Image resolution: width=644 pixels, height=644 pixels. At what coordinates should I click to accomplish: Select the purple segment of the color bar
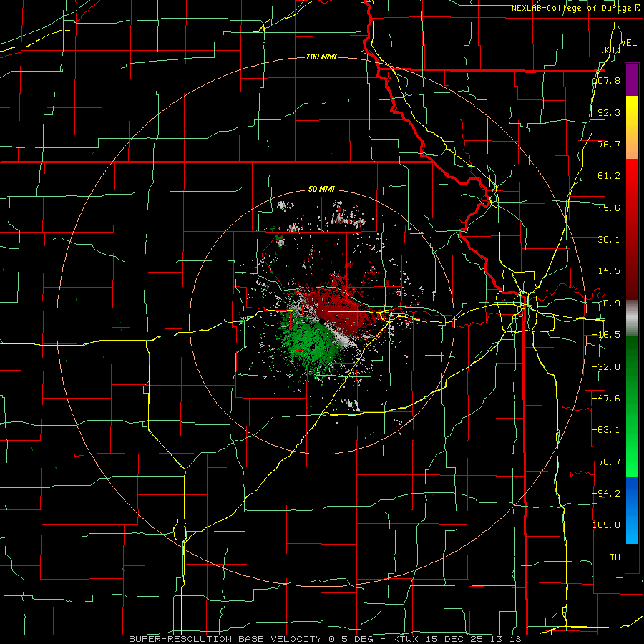coord(632,79)
